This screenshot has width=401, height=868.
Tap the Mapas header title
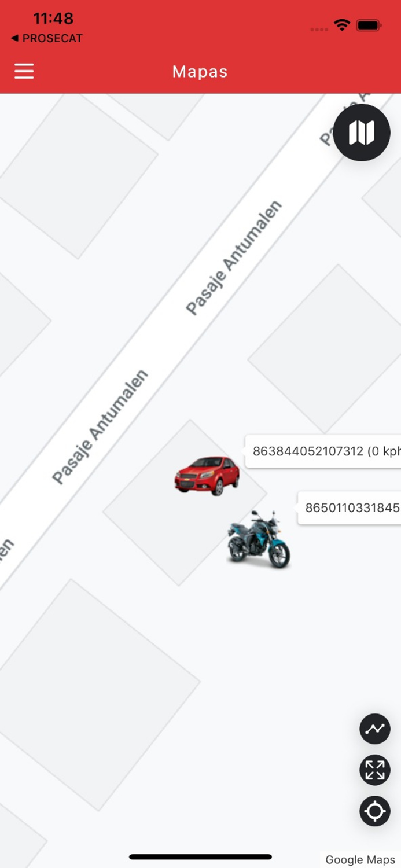[200, 71]
